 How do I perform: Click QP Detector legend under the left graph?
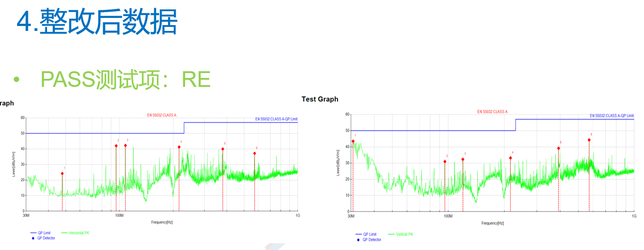pos(46,238)
